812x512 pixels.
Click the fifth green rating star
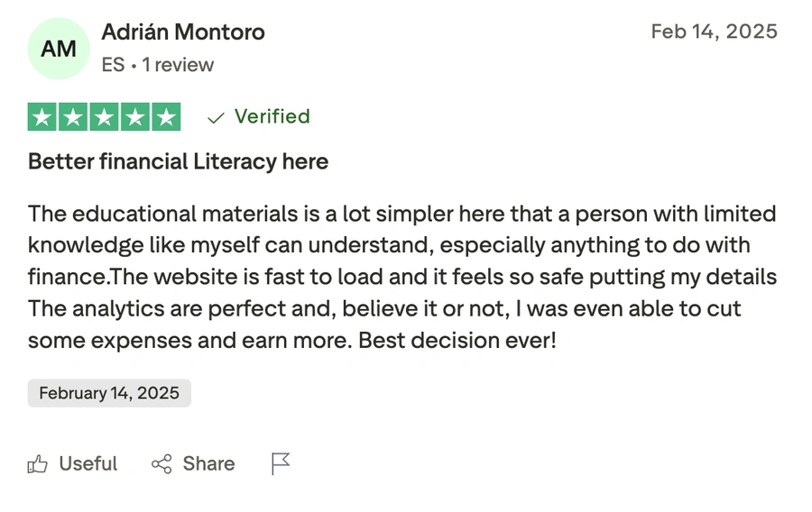pyautogui.click(x=166, y=117)
